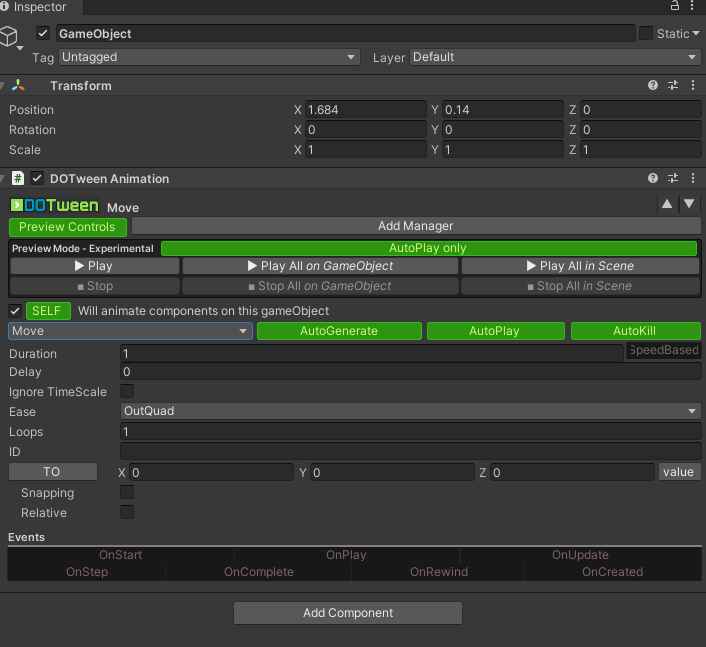Toggle the OnStart event
Screen dimensions: 706x647
tap(121, 555)
